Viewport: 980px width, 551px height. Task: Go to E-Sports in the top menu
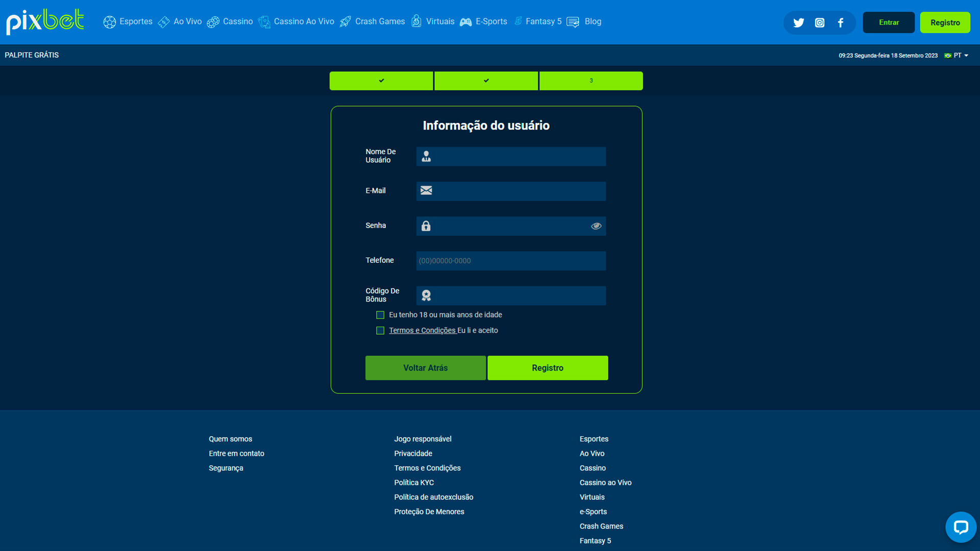coord(491,21)
